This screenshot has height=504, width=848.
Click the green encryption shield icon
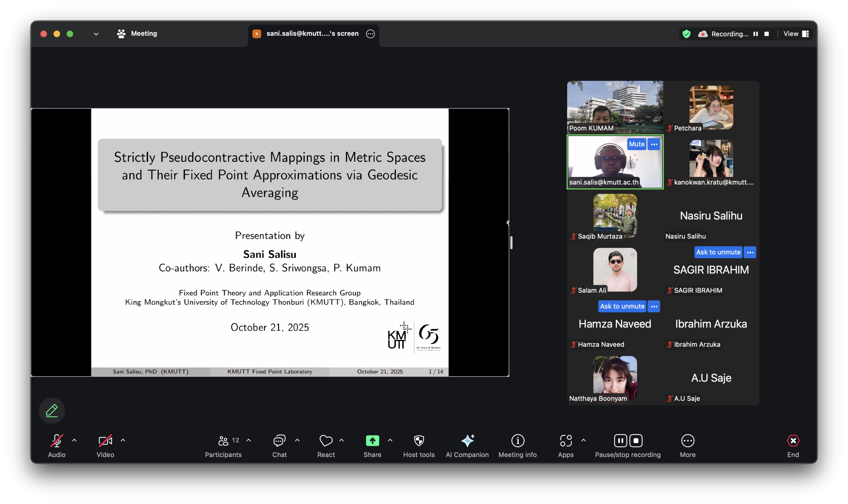[x=687, y=34]
